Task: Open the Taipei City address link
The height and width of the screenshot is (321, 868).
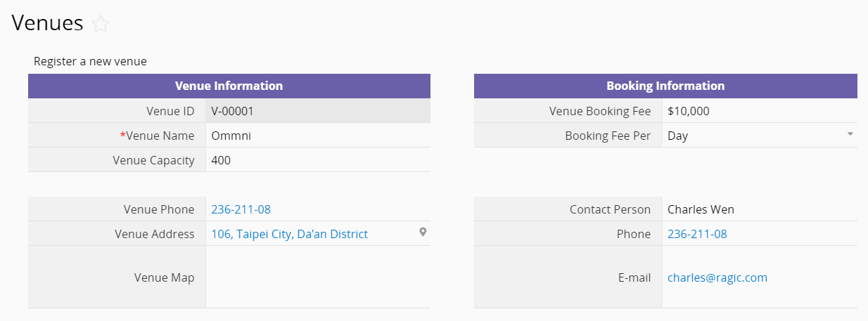Action: (289, 234)
